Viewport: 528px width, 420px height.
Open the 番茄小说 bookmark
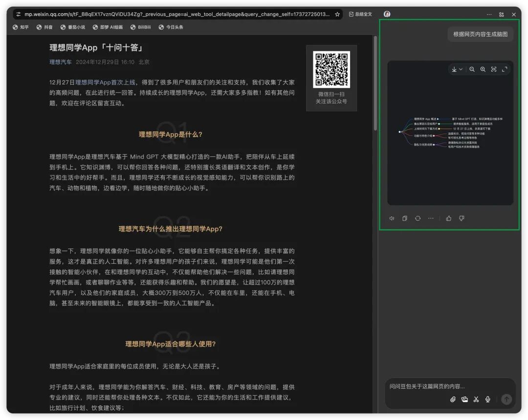tap(73, 27)
